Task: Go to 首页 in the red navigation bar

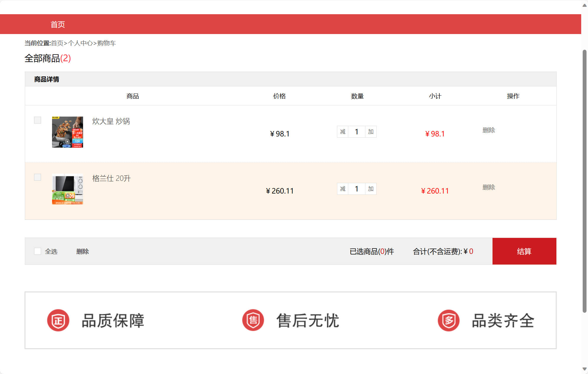Action: [58, 24]
